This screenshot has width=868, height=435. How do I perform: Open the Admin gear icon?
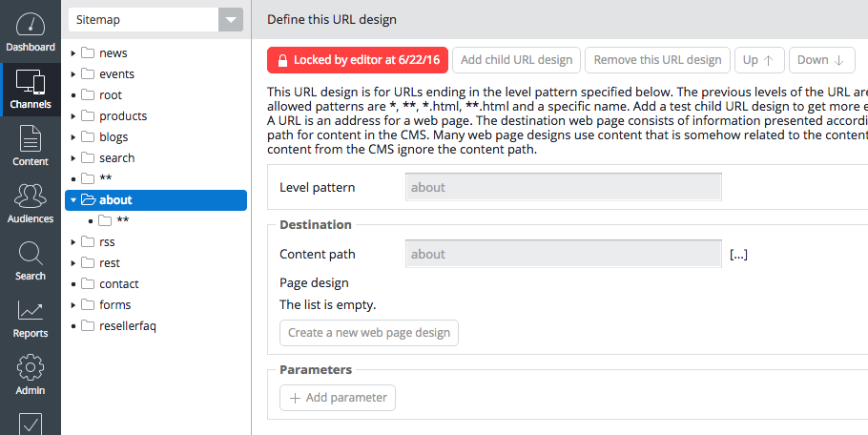(30, 367)
